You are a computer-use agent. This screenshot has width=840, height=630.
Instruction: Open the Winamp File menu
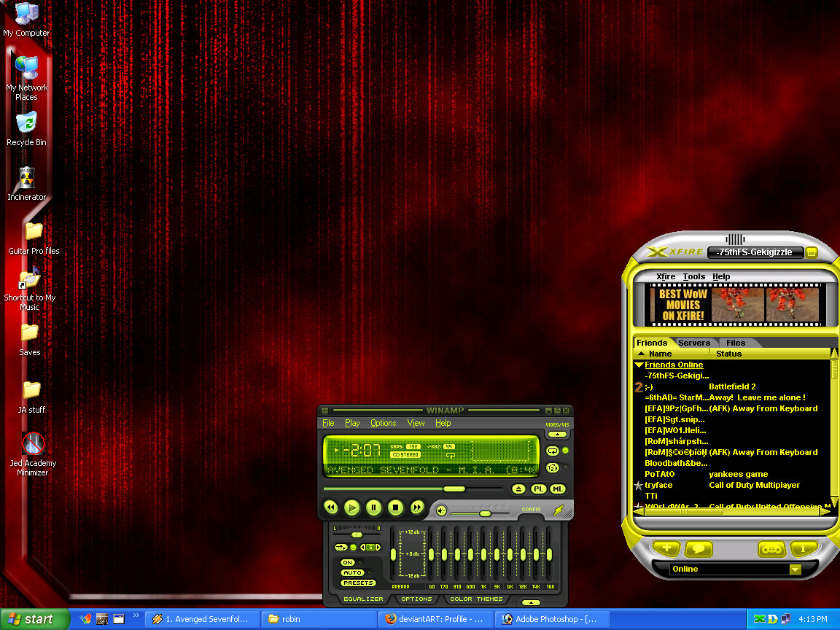(x=328, y=423)
